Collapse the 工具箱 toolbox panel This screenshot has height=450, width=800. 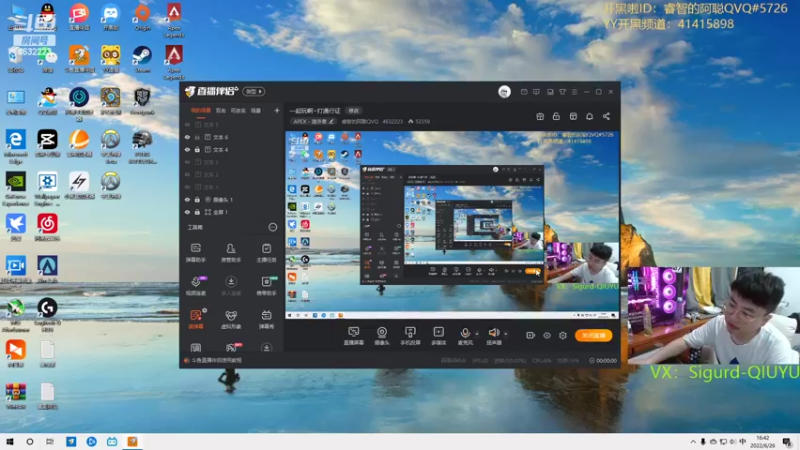pyautogui.click(x=272, y=227)
